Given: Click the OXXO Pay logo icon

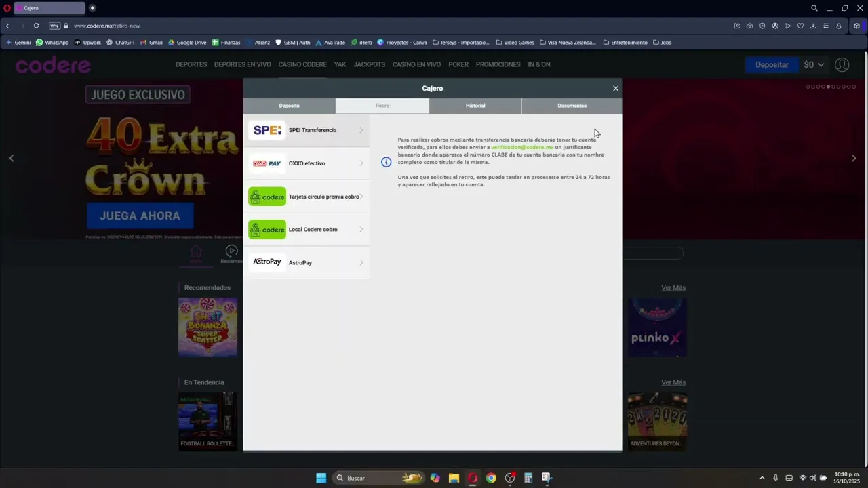Looking at the screenshot, I should tap(267, 163).
